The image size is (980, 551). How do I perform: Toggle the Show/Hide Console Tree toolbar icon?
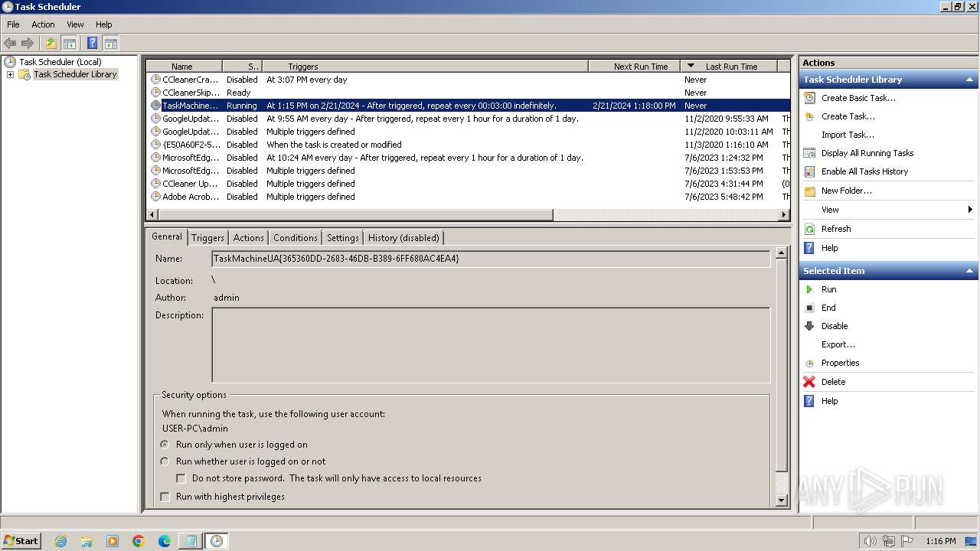(69, 44)
